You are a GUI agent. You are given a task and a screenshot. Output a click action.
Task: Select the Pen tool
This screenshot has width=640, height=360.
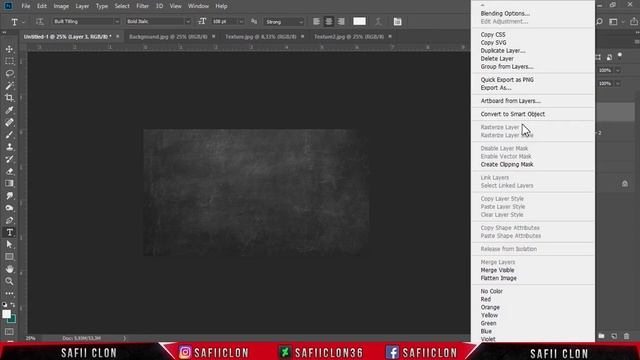click(x=9, y=220)
